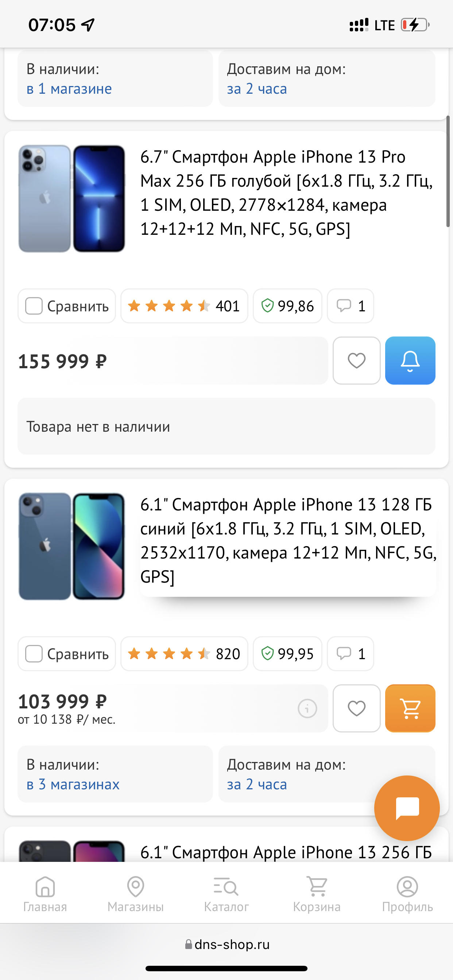Screen dimensions: 453x980
Task: Switch to the Магазины tab
Action: coord(136,894)
